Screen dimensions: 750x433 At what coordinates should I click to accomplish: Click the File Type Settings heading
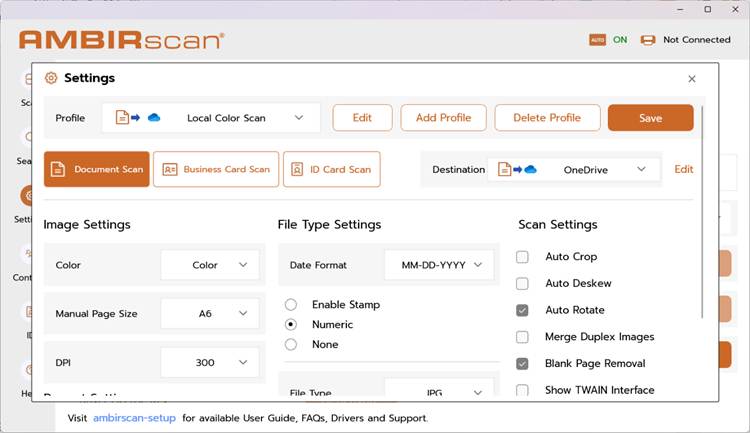[330, 224]
